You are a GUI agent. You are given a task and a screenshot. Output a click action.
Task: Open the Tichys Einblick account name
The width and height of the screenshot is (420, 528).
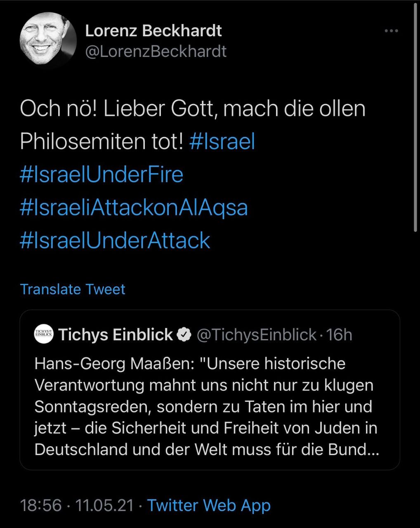pos(116,335)
